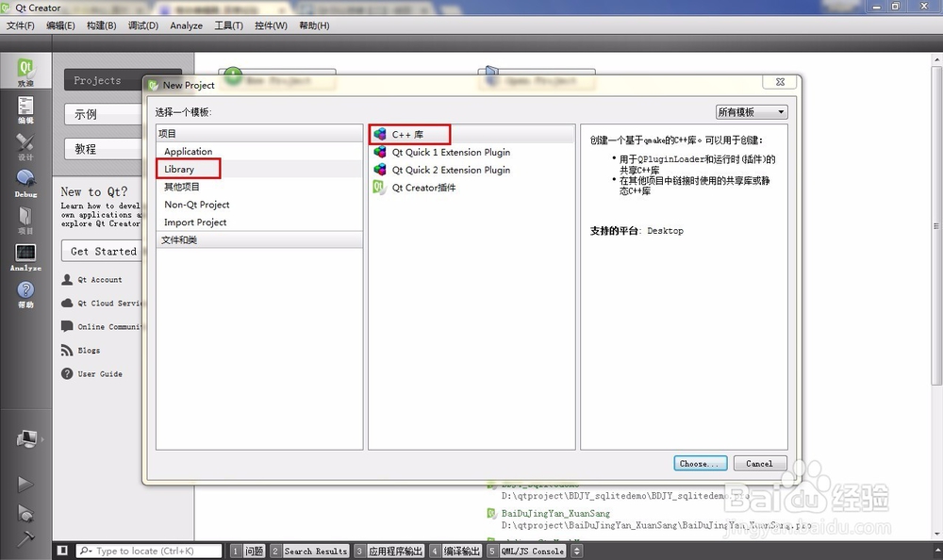Click Qt Creator plugin template icon
Viewport: 943px width, 560px height.
379,188
